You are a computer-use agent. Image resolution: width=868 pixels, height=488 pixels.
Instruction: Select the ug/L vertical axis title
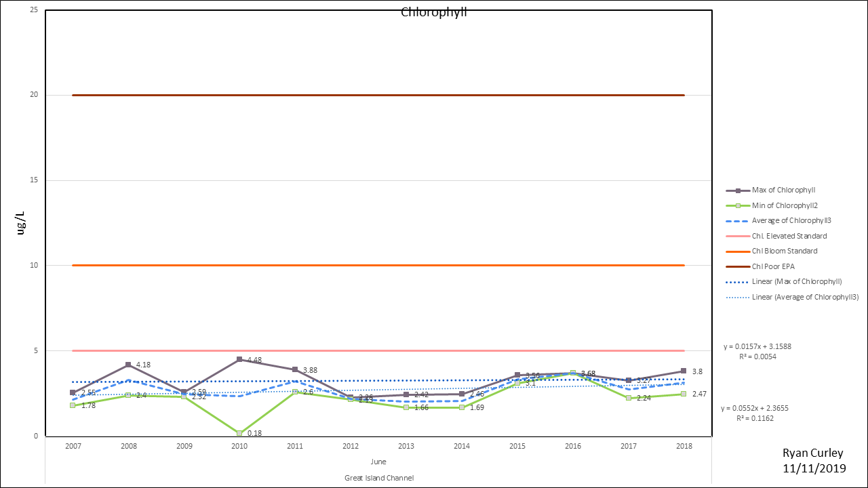21,222
